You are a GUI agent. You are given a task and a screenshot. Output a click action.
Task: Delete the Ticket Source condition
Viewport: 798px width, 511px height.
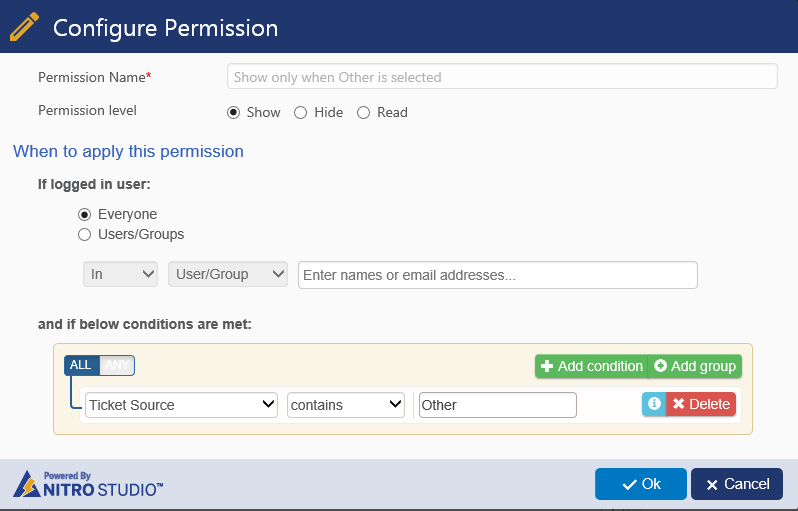click(701, 404)
